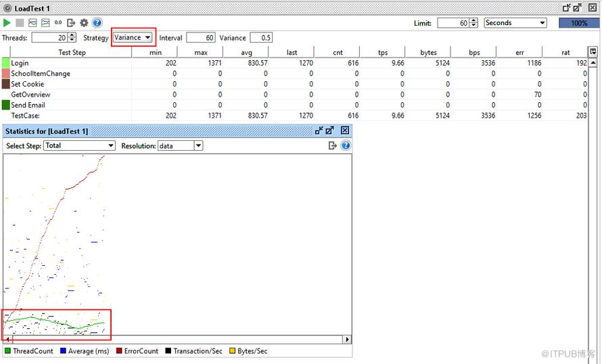
Task: Open help icon in Statistics panel
Action: coord(346,145)
